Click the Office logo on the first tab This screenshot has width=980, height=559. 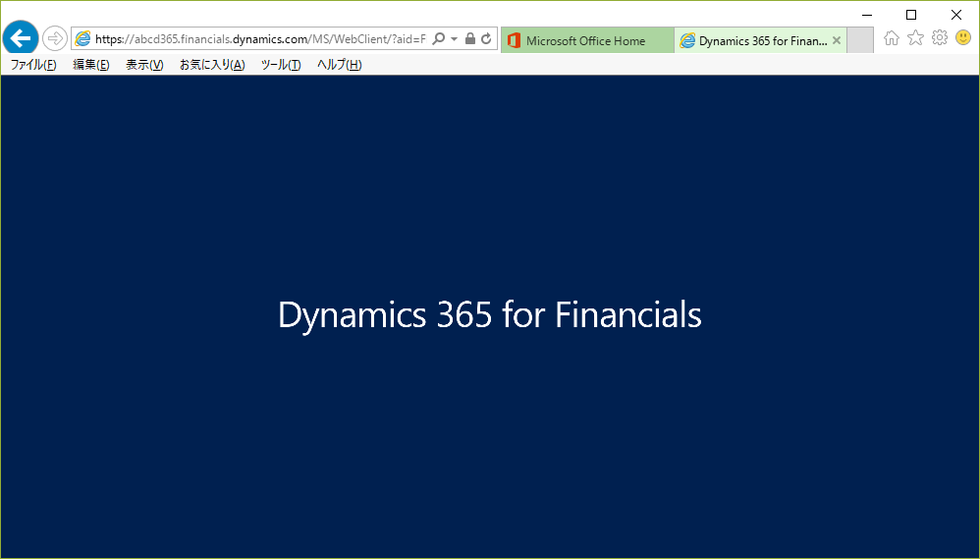point(514,40)
